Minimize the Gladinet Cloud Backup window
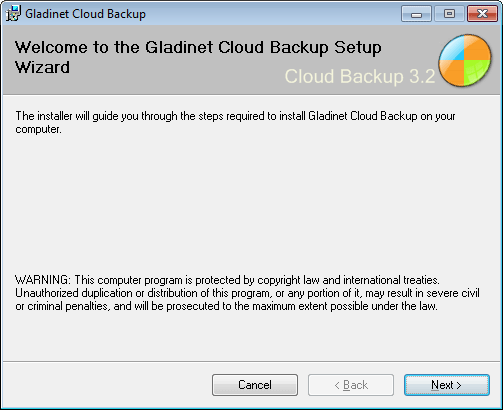The width and height of the screenshot is (503, 410). pyautogui.click(x=416, y=14)
